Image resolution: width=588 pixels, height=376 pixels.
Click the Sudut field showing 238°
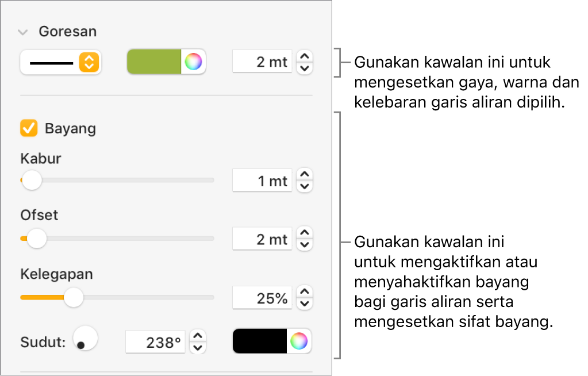(156, 342)
